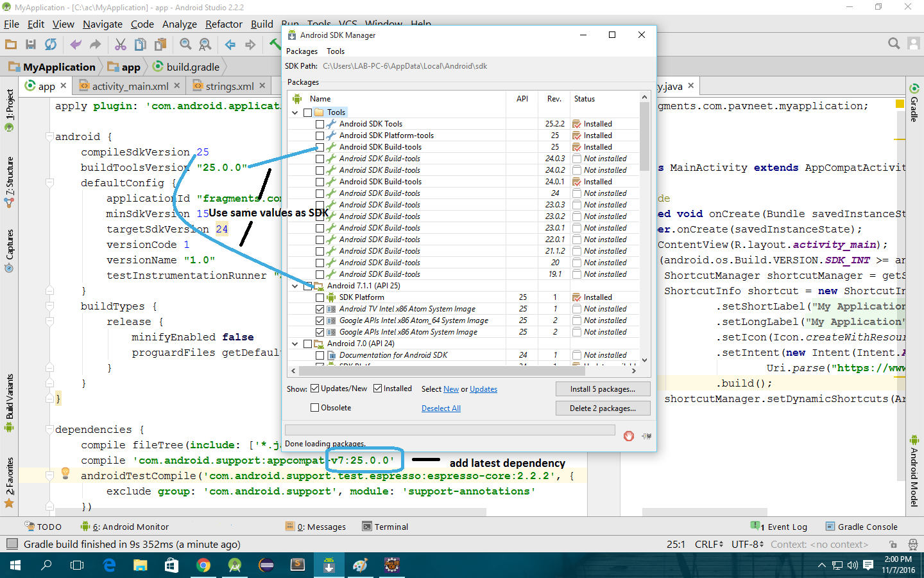Fold the dependencies block in editor gutter
Viewport: 924px width, 578px height.
pos(49,430)
